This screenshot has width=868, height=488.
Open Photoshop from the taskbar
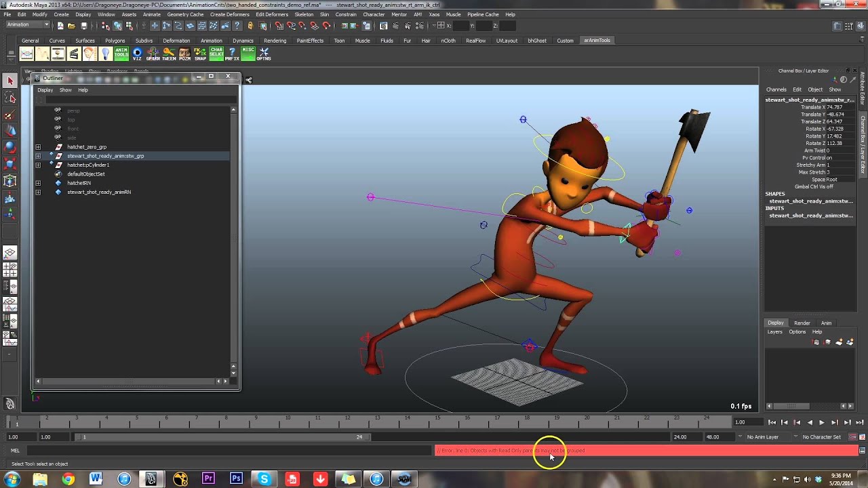pos(236,479)
